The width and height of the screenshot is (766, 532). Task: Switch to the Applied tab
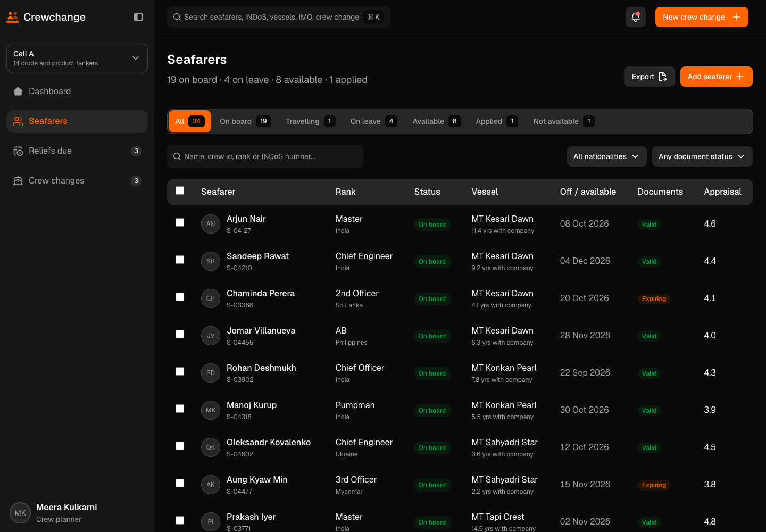497,121
